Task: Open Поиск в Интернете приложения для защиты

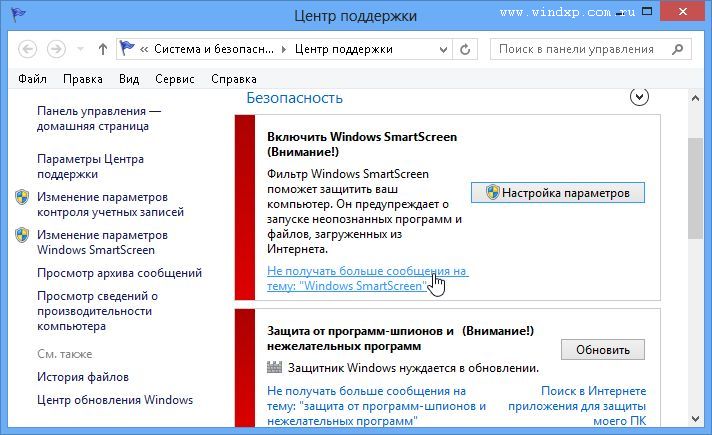Action: 577,406
